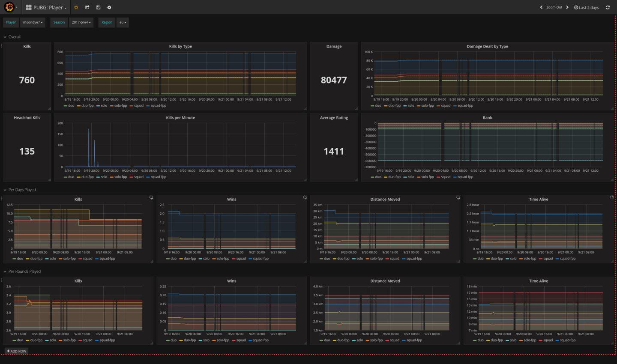The image size is (617, 364).
Task: Click squad color swatch in Rank legend
Action: pos(438,177)
